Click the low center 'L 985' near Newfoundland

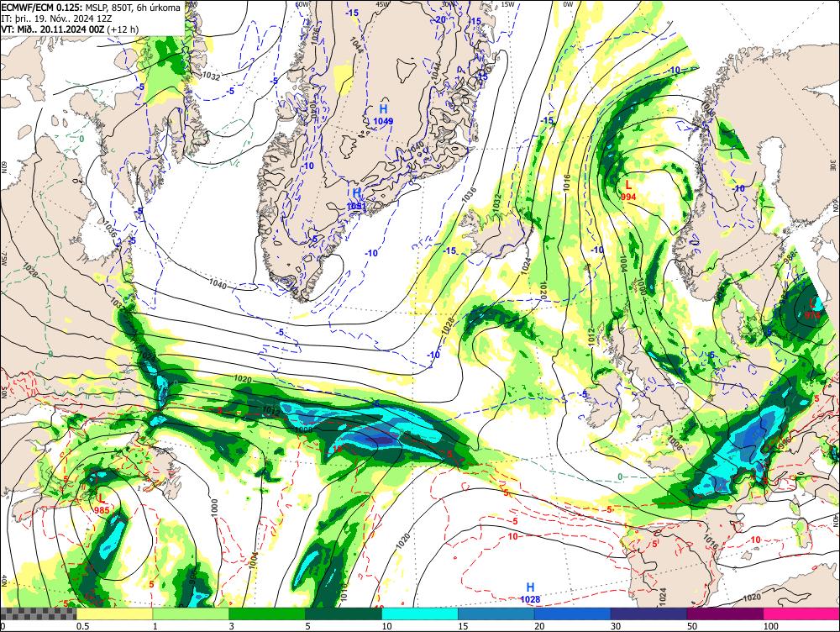[102, 504]
